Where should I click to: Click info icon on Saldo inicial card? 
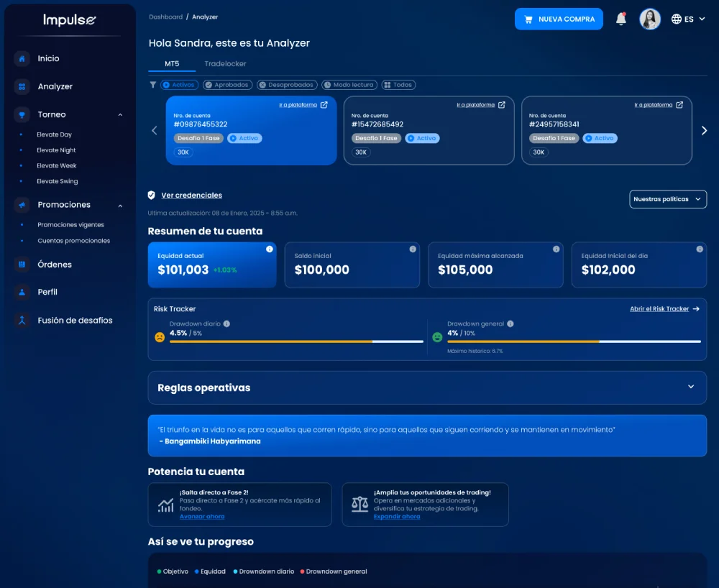point(413,249)
